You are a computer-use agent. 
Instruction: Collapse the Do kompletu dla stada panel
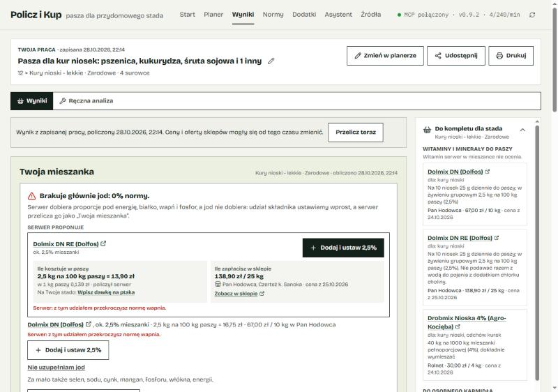(x=522, y=130)
